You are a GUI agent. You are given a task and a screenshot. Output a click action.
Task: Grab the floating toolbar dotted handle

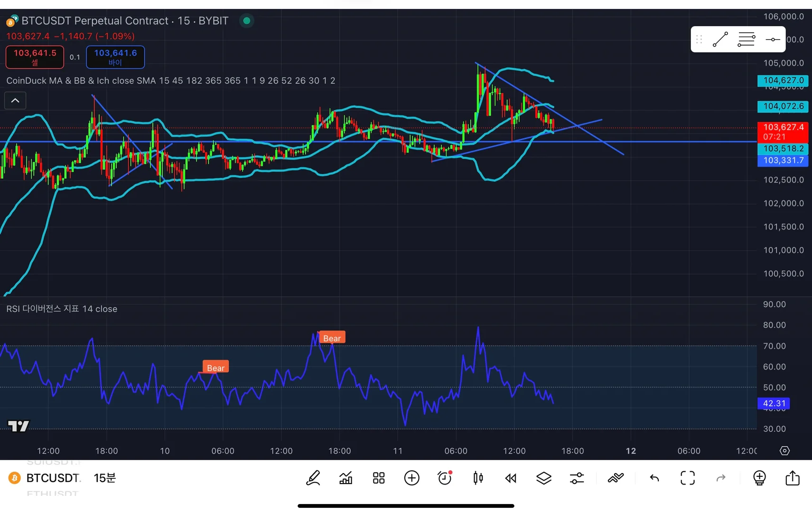click(x=699, y=39)
